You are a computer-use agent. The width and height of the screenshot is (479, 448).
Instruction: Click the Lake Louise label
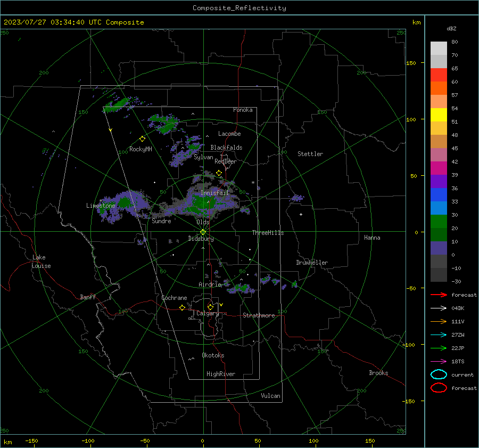pos(41,262)
